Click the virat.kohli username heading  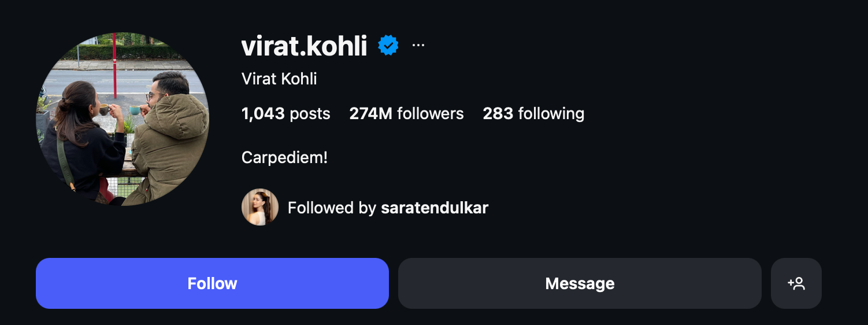[304, 46]
